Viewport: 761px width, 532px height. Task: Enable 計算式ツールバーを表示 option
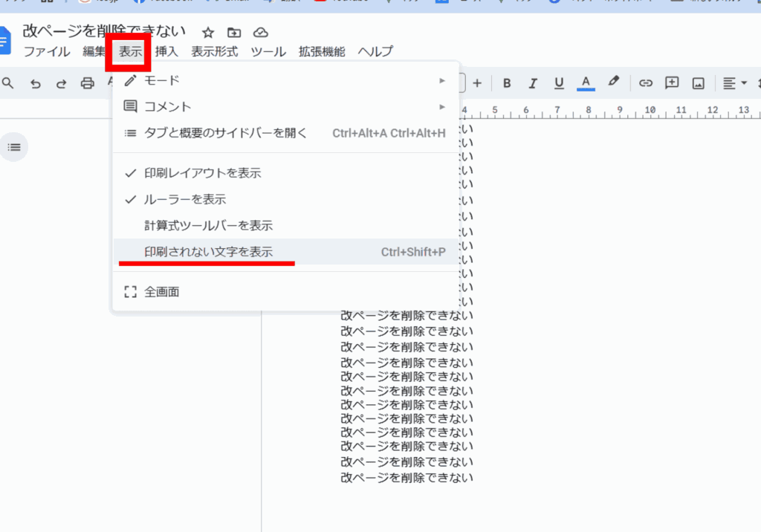208,226
